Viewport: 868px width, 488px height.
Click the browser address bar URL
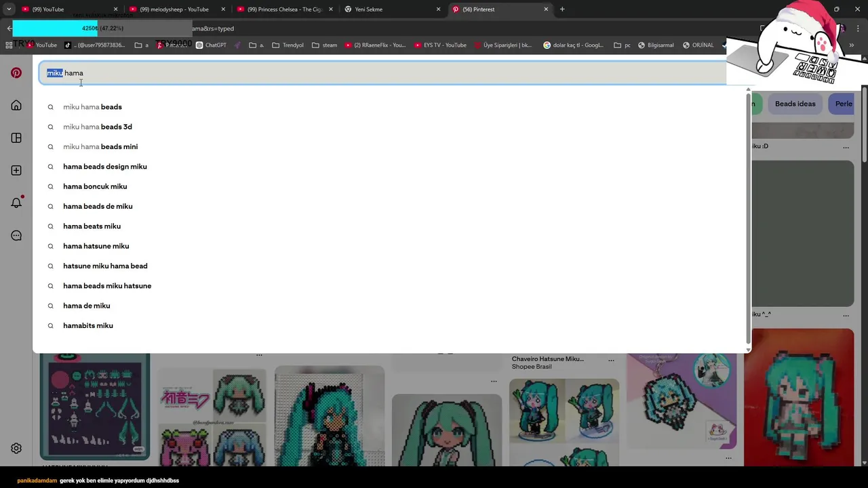point(214,28)
